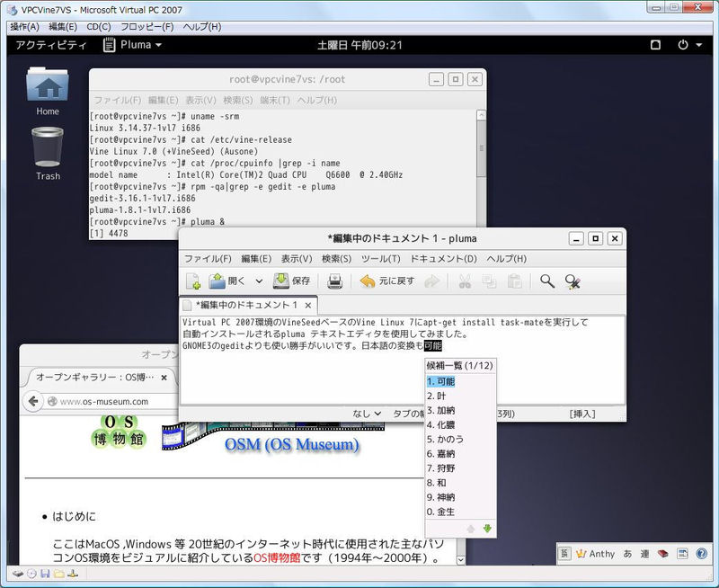
Task: Open the なし language dropdown in status bar
Action: pyautogui.click(x=367, y=414)
